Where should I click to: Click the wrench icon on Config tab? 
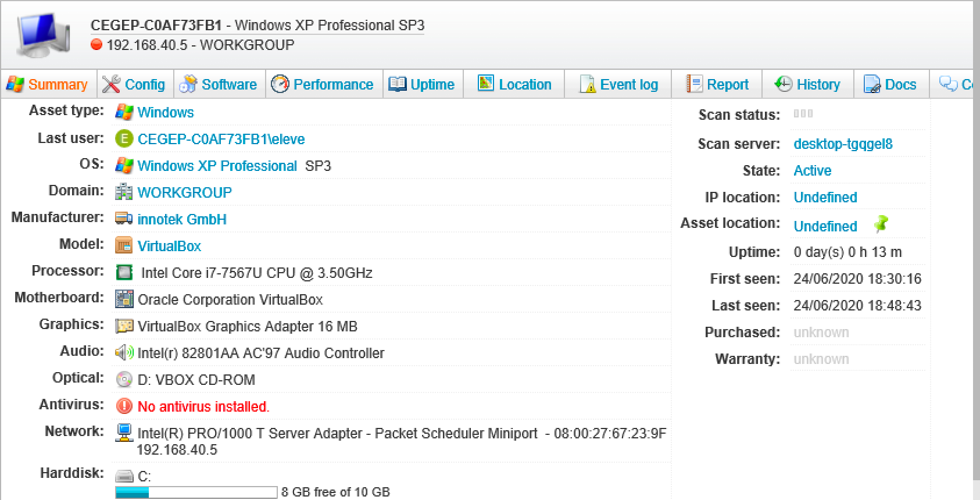pos(111,84)
